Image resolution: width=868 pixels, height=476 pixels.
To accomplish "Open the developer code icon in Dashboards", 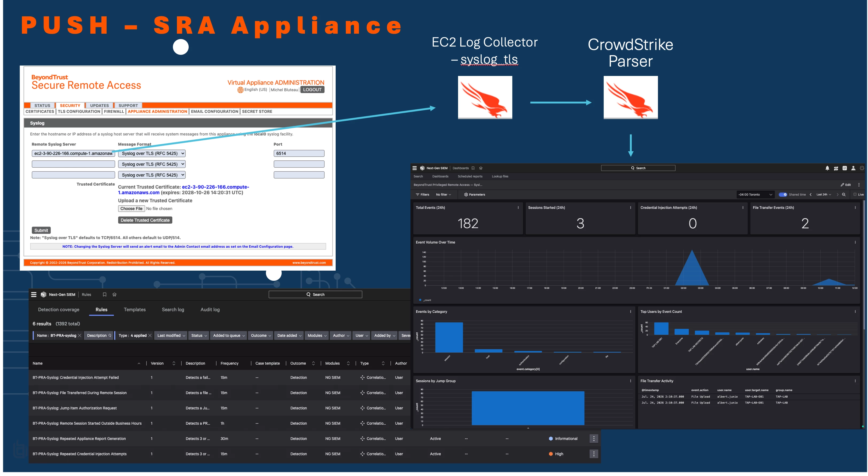I will click(845, 168).
